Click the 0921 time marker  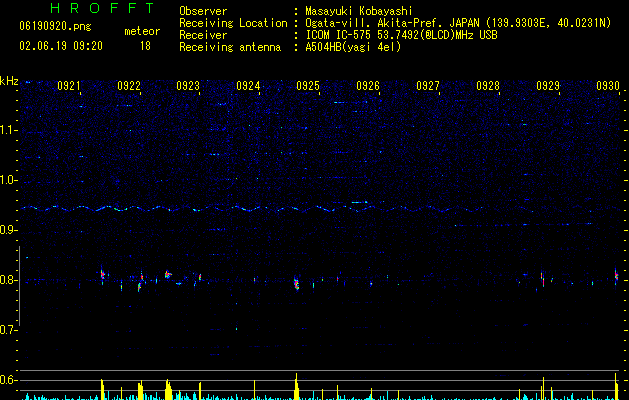(69, 87)
